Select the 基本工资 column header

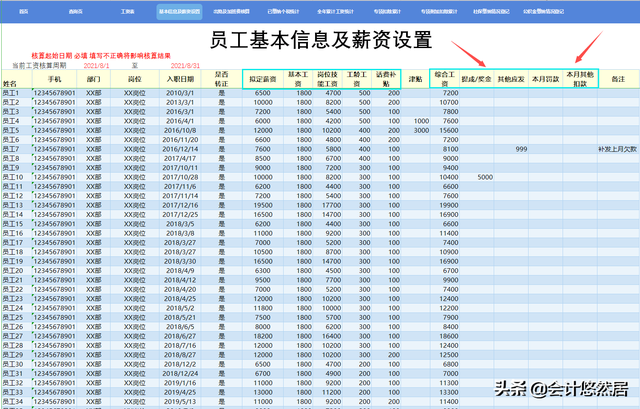pyautogui.click(x=298, y=79)
